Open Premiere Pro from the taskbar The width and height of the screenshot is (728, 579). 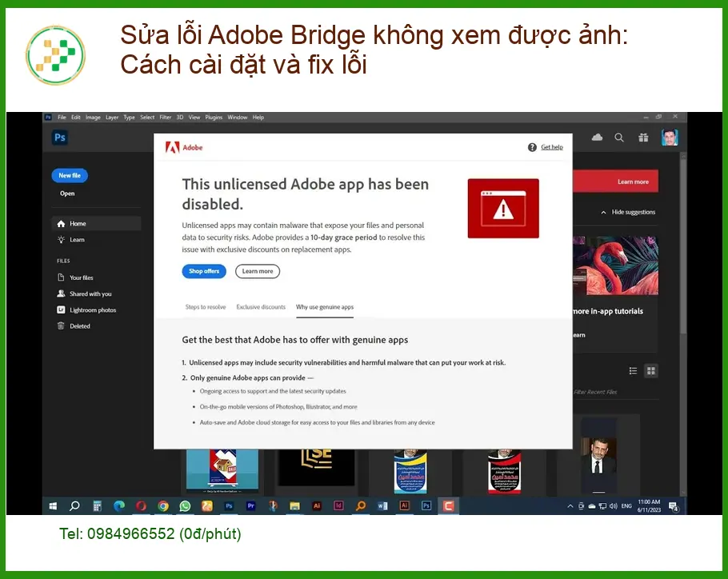click(x=250, y=506)
